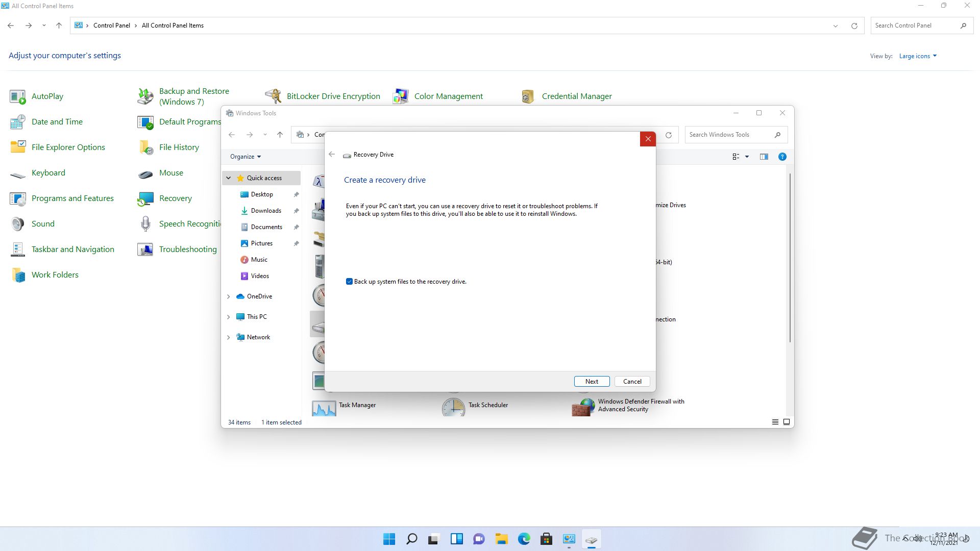Toggle the preview pane button
980x551 pixels.
tap(764, 157)
